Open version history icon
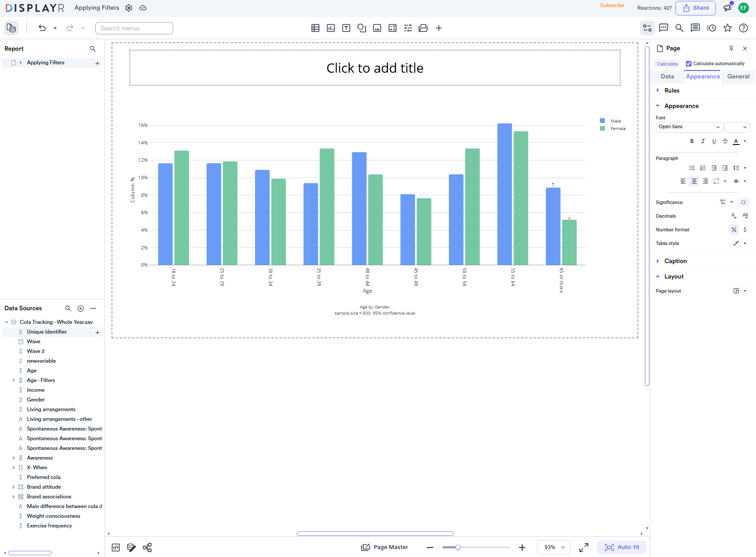Viewport: 756px width, 557px height. point(711,28)
